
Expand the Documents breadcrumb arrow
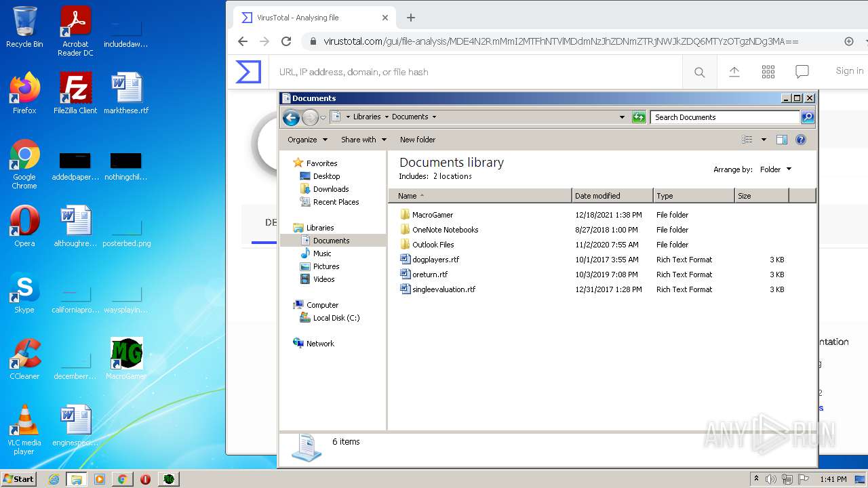pos(434,117)
